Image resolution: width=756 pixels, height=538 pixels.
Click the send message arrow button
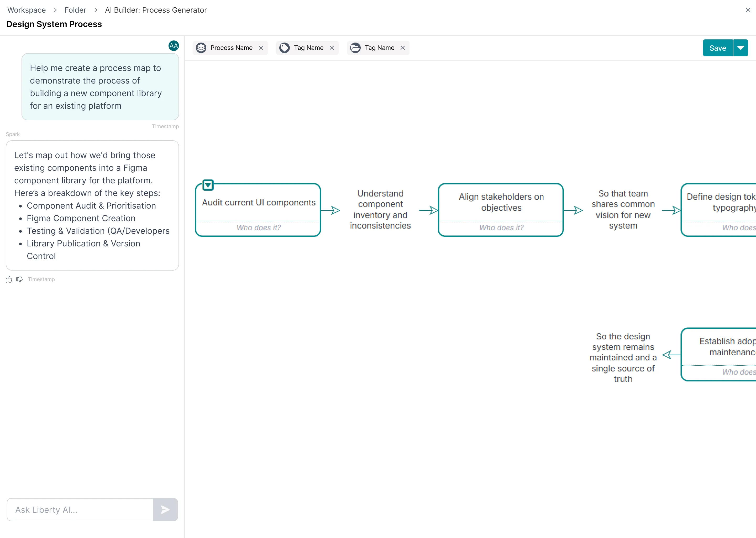coord(165,510)
